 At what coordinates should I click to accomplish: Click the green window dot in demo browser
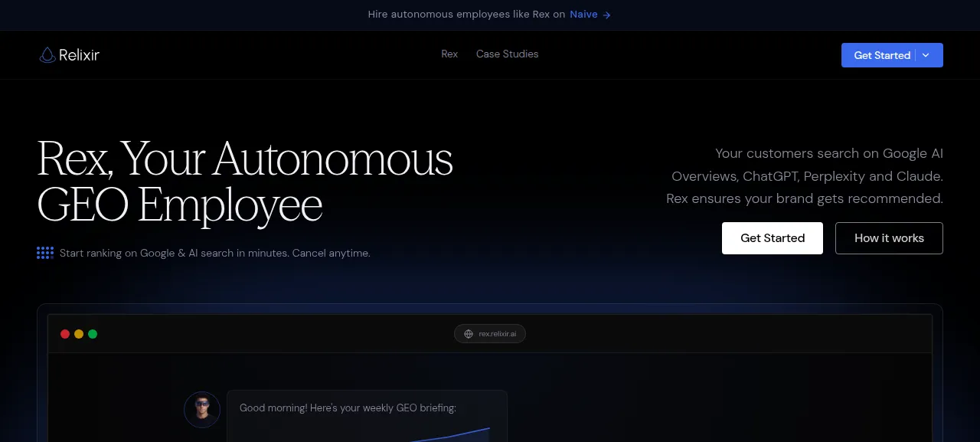pos(93,334)
